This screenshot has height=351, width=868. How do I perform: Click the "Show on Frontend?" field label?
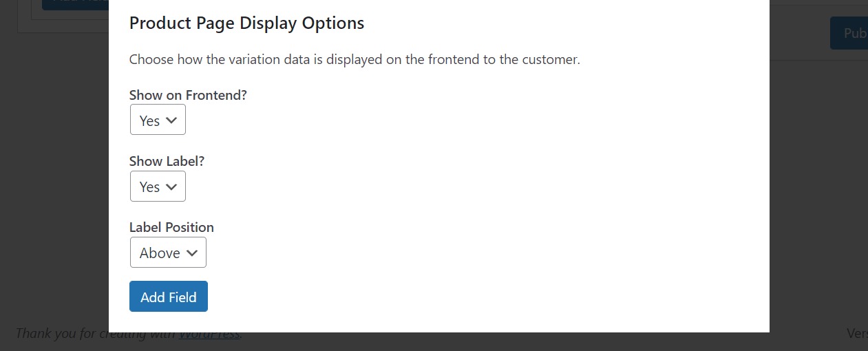188,95
